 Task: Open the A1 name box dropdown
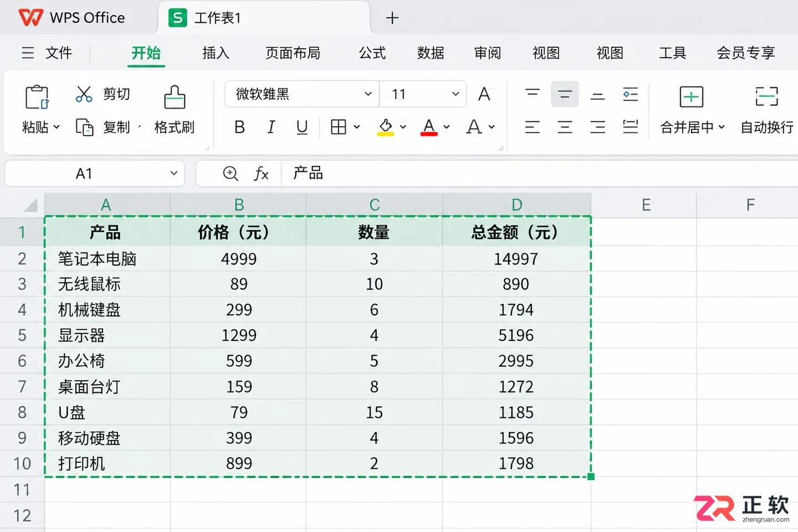pyautogui.click(x=173, y=173)
